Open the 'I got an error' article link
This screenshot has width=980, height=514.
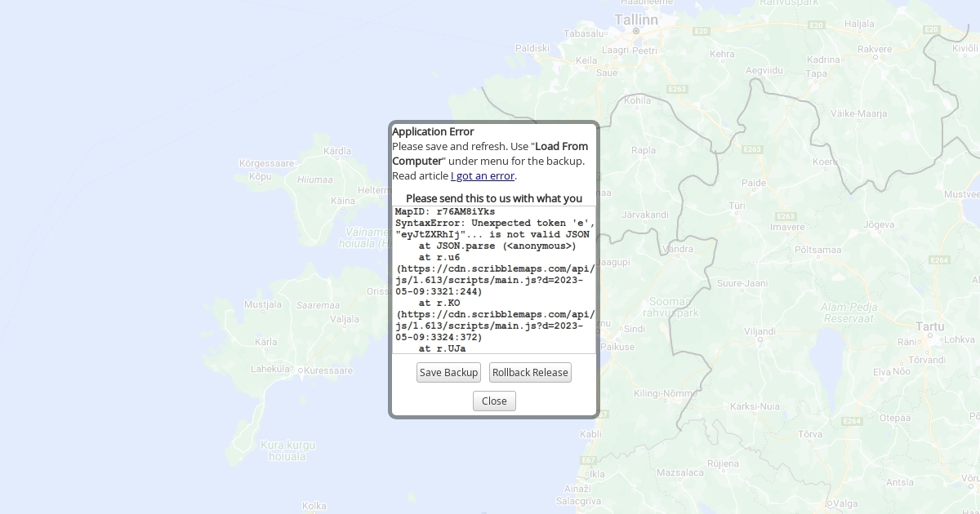click(483, 175)
